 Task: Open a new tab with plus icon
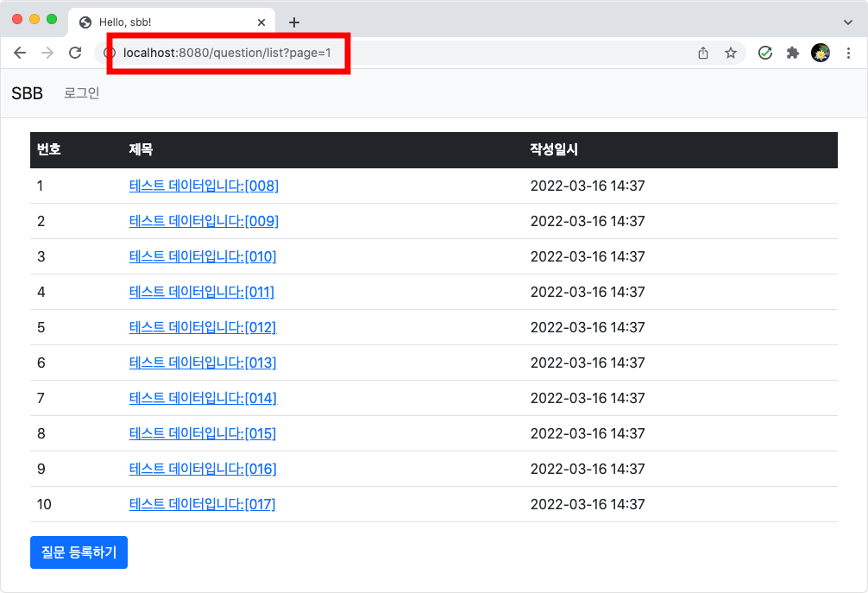[x=294, y=22]
